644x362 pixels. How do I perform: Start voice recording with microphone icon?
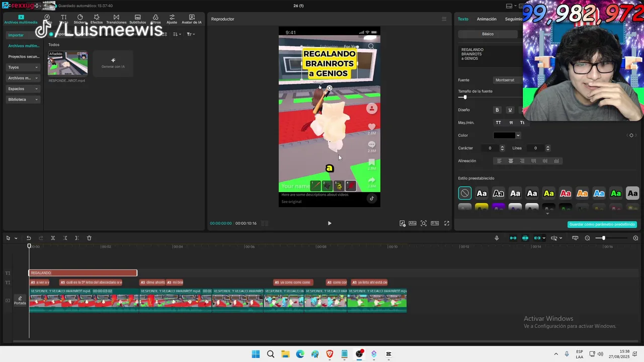[497, 238]
